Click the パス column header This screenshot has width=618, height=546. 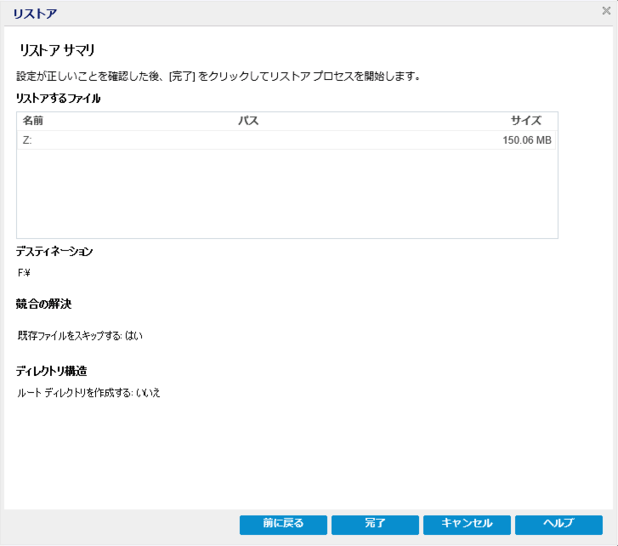coord(248,121)
